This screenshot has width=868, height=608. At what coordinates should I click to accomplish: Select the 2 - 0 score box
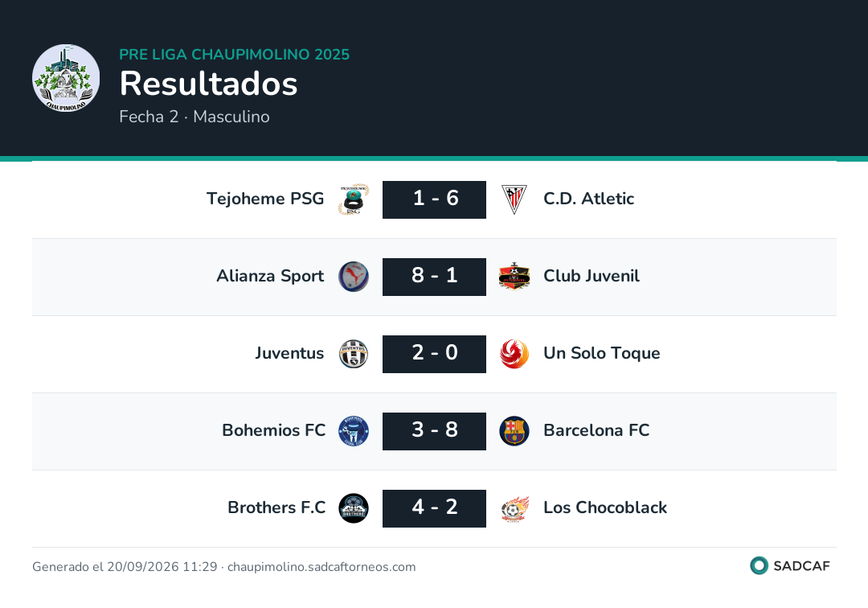[435, 354]
